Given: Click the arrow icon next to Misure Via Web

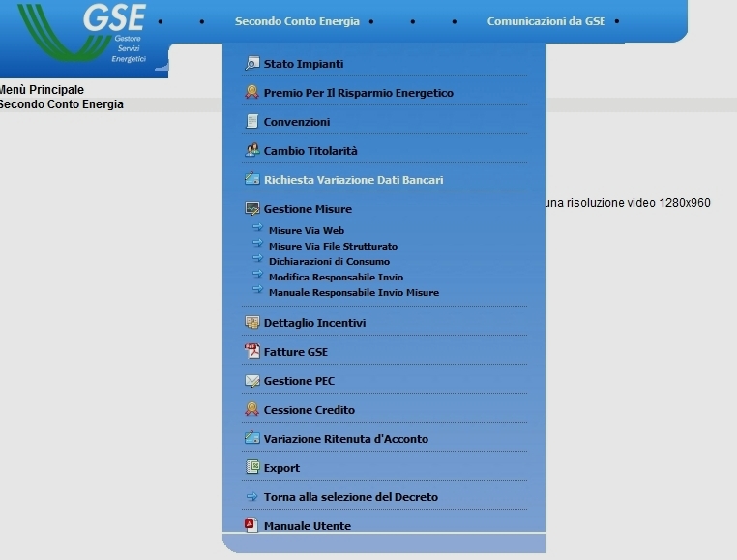Looking at the screenshot, I should [x=257, y=227].
